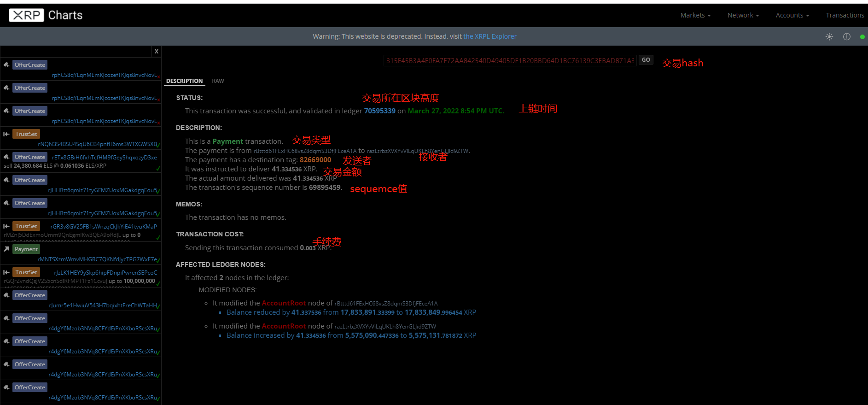Click the date March 27, 2022 8:54 PM UTC

(x=456, y=111)
